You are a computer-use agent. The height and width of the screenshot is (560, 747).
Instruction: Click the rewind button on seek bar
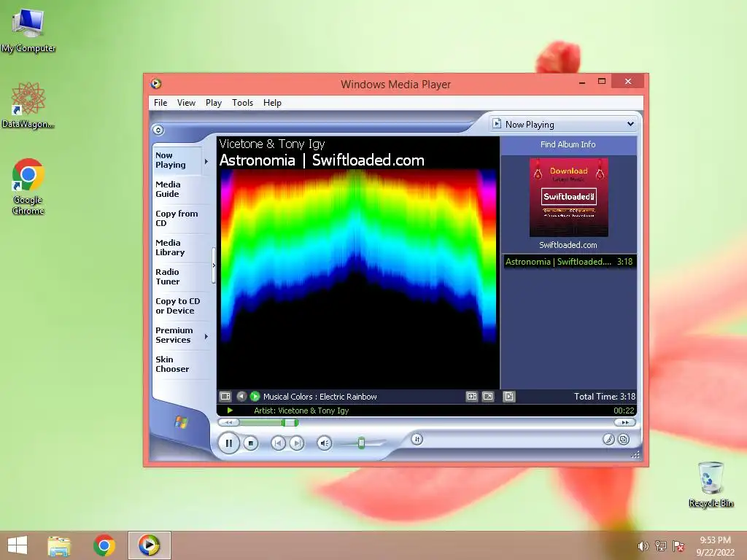pos(228,422)
